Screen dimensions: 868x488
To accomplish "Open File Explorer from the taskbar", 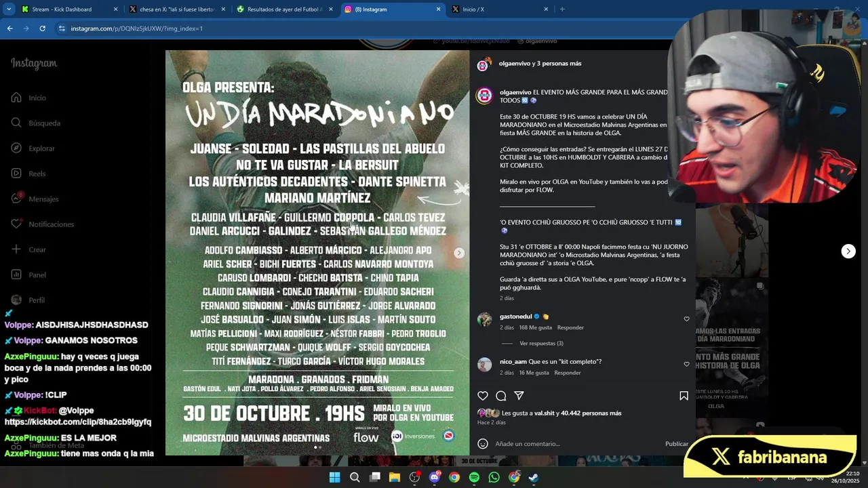I will (395, 477).
